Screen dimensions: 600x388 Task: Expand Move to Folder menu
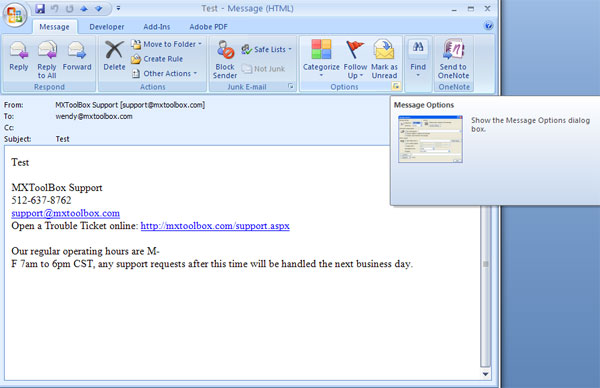tap(167, 44)
